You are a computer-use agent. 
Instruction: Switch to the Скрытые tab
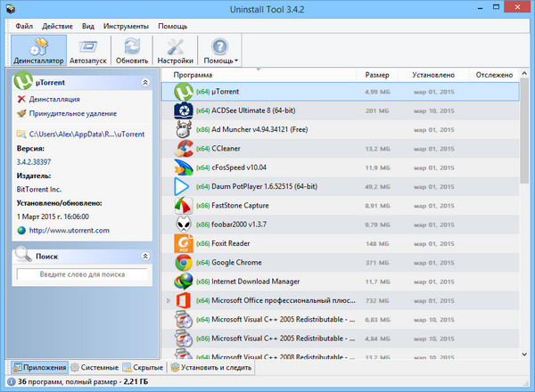pyautogui.click(x=144, y=367)
